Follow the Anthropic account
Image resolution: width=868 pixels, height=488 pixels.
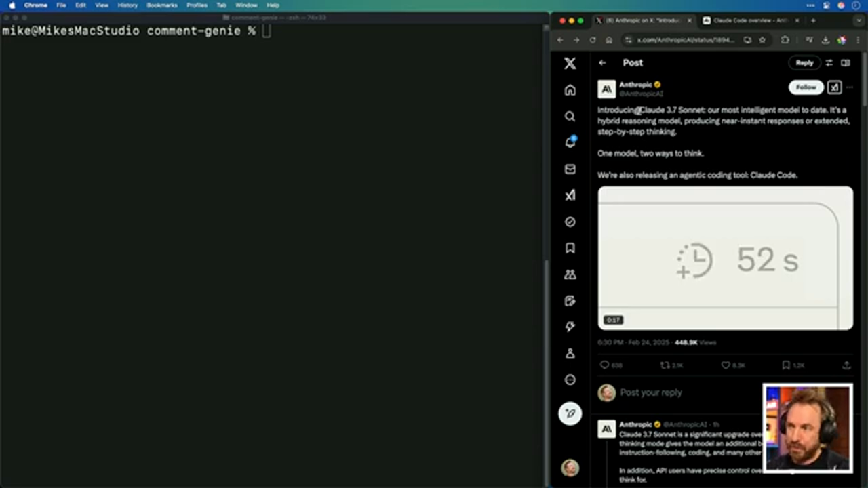tap(806, 87)
